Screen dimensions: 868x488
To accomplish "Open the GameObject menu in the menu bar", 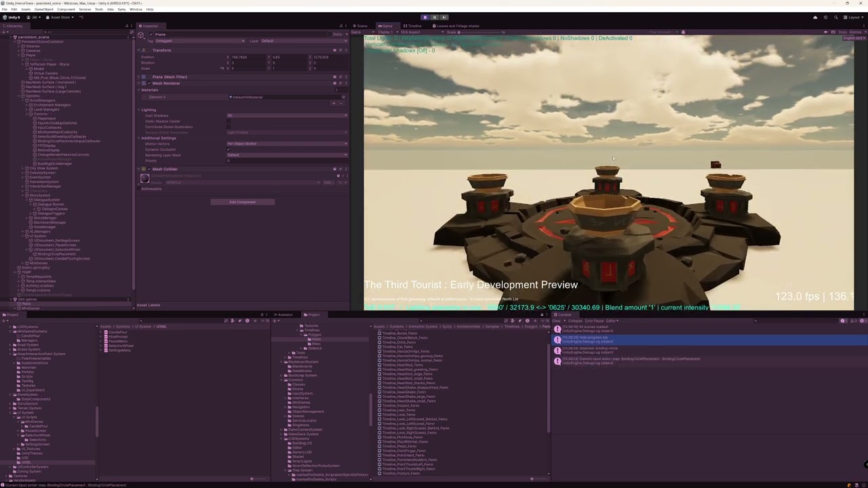I will (x=43, y=9).
